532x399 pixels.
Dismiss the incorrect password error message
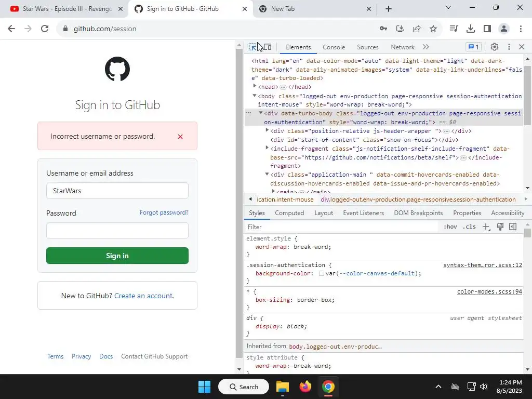click(180, 137)
